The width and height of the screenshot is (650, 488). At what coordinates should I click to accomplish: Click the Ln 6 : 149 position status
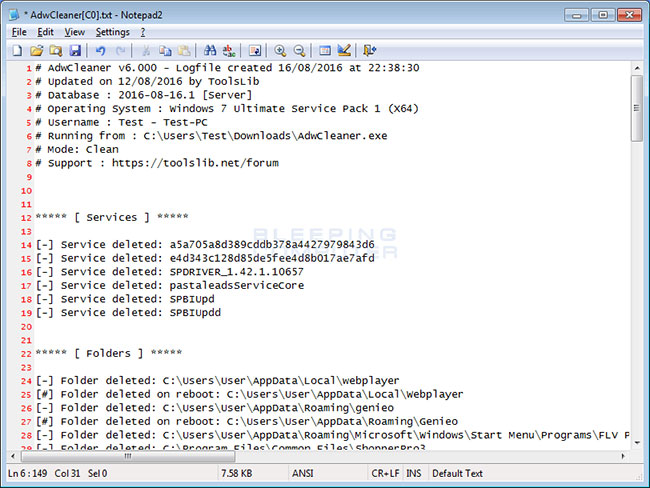[x=27, y=473]
